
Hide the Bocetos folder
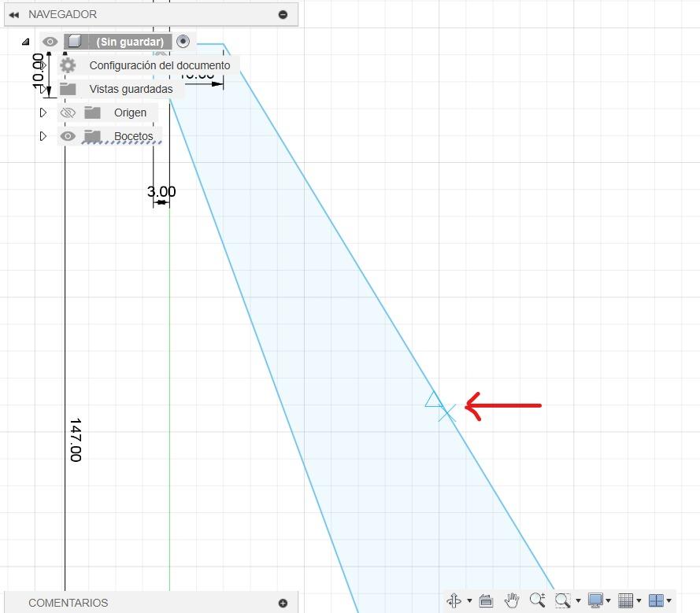(x=68, y=136)
